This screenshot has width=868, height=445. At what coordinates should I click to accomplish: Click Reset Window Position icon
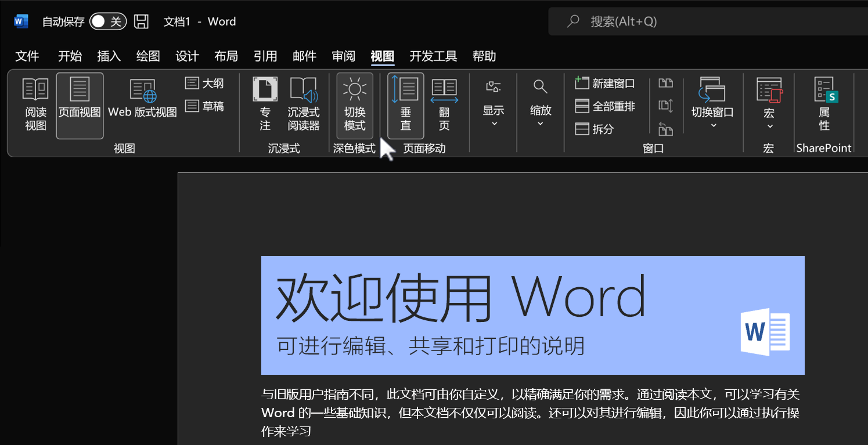pyautogui.click(x=666, y=129)
